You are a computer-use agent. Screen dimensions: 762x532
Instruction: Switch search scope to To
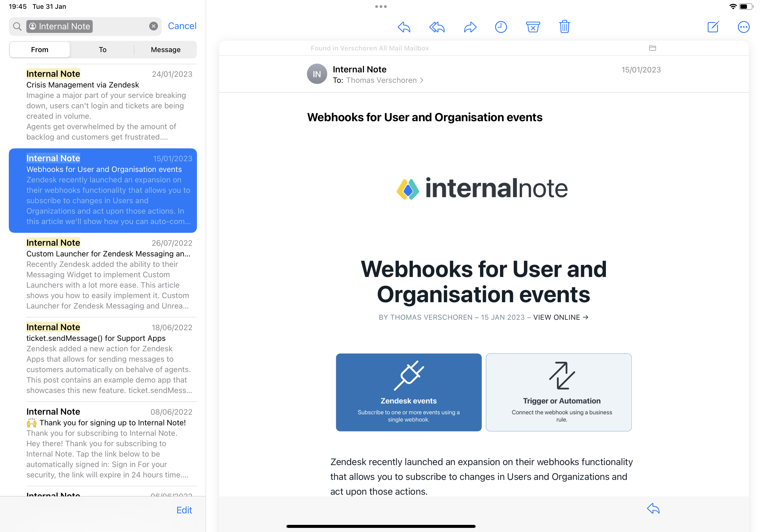[x=103, y=49]
